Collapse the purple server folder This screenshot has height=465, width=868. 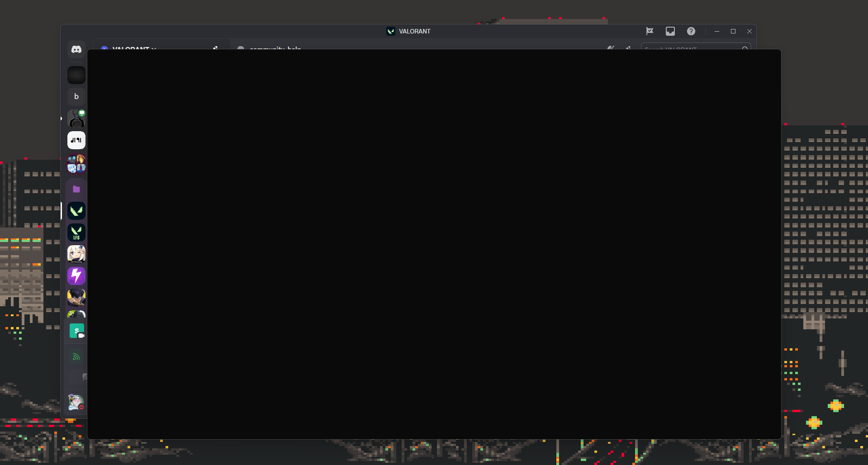point(76,189)
